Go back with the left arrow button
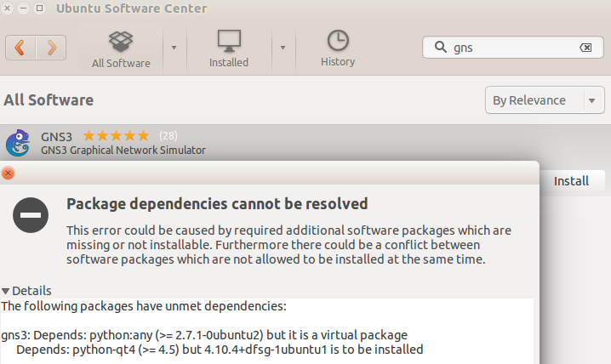 [x=20, y=48]
